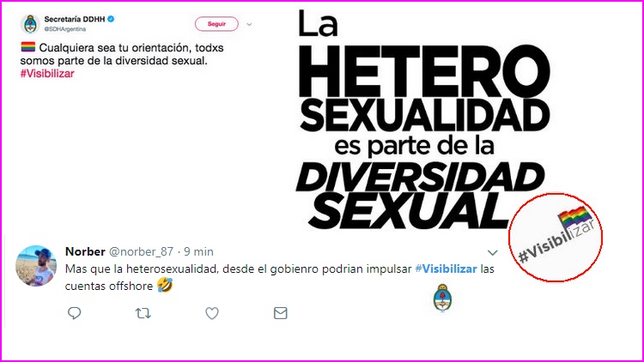Image resolution: width=644 pixels, height=362 pixels.
Task: Open the @norber_87 handle
Action: click(141, 251)
